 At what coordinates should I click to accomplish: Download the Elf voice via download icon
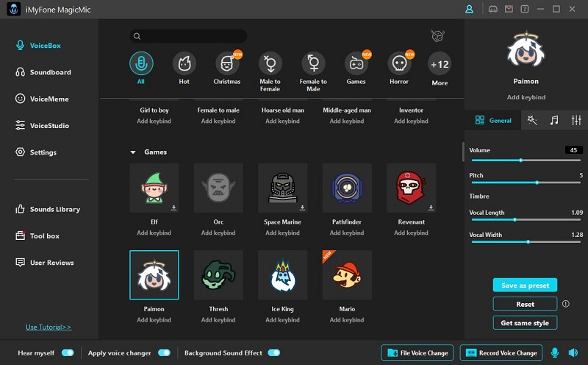coord(173,208)
